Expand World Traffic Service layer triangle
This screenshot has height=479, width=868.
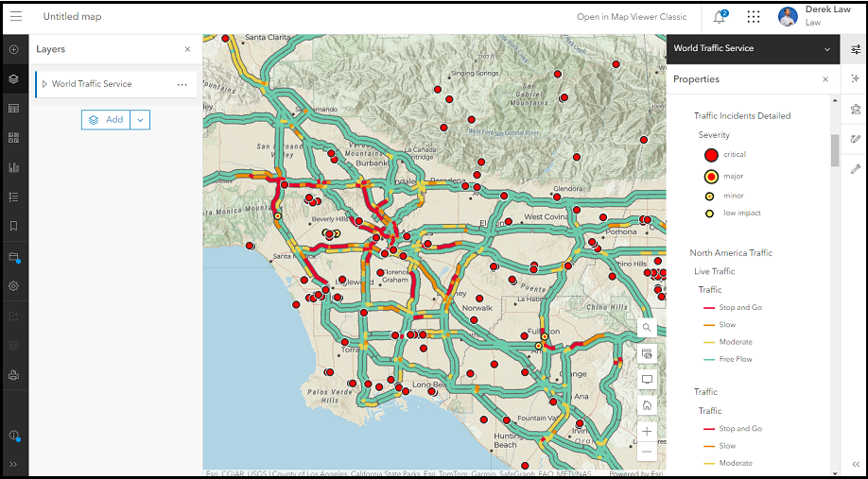click(44, 84)
